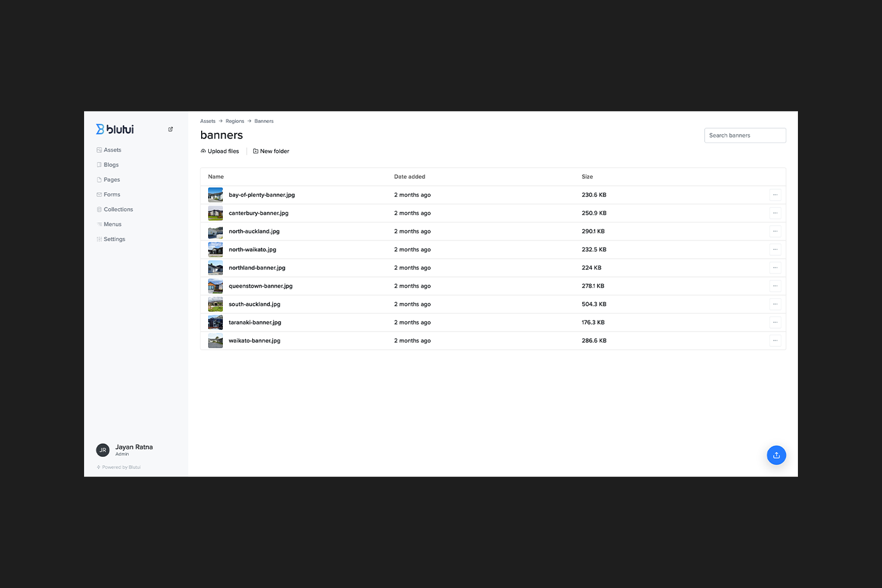The image size is (882, 588).
Task: Open the JR user avatar
Action: click(x=103, y=450)
